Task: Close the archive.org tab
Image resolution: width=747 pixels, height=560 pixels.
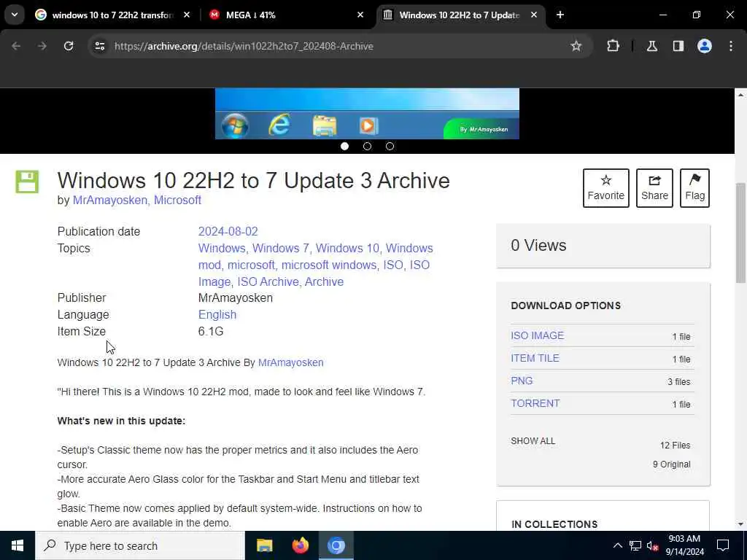Action: 534,15
